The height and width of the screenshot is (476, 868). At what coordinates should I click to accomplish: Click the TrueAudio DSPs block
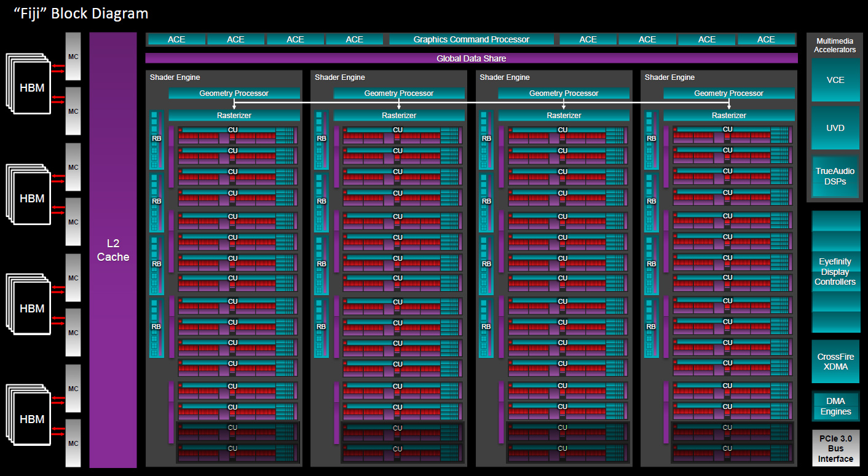[835, 177]
